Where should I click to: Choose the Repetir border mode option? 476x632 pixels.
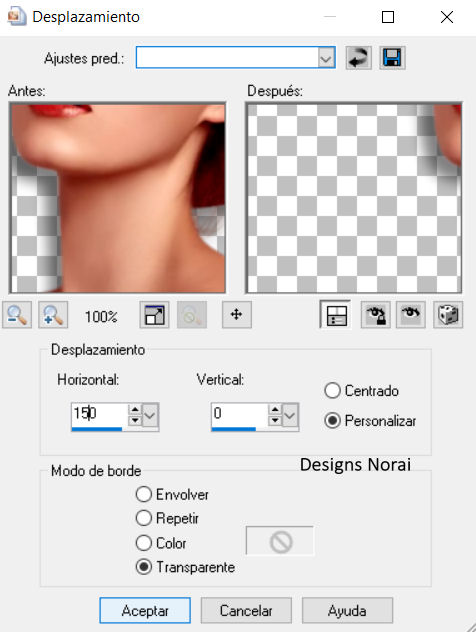tap(144, 518)
